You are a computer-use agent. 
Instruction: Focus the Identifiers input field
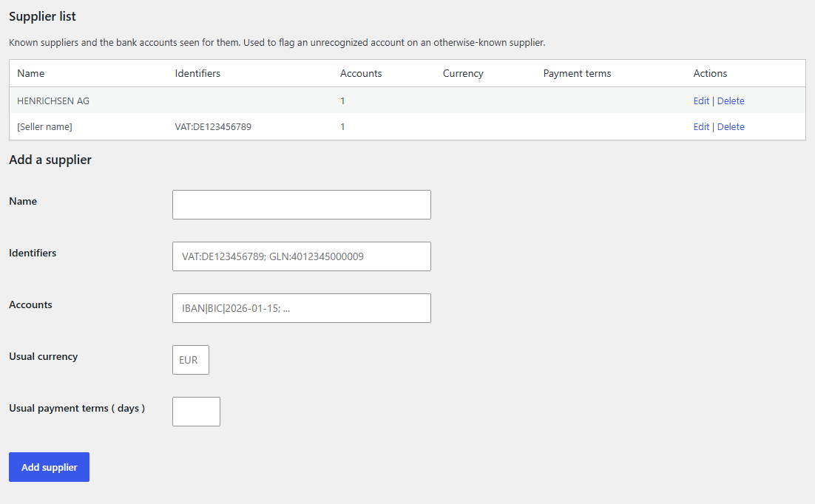(x=302, y=256)
